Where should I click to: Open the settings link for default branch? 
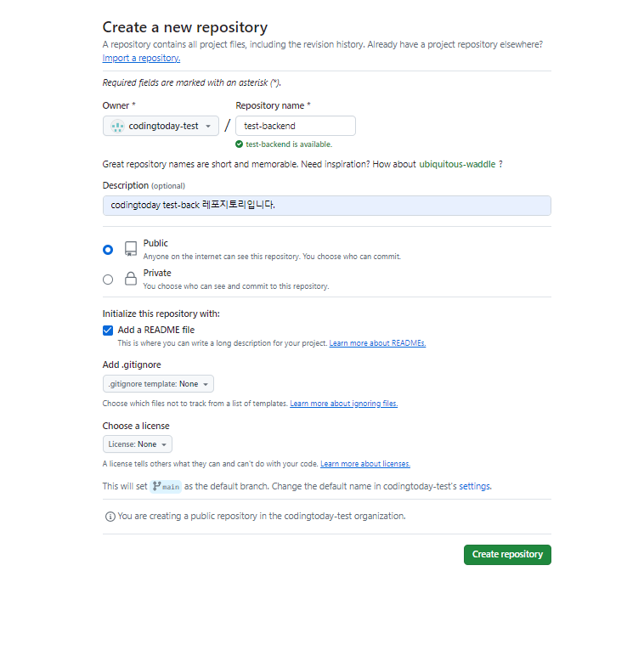click(474, 486)
